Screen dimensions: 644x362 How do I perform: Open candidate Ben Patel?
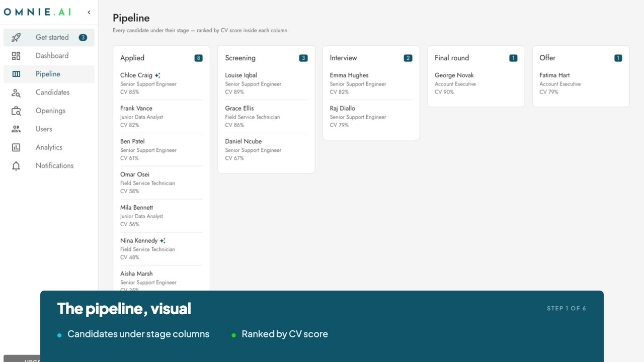click(x=162, y=150)
